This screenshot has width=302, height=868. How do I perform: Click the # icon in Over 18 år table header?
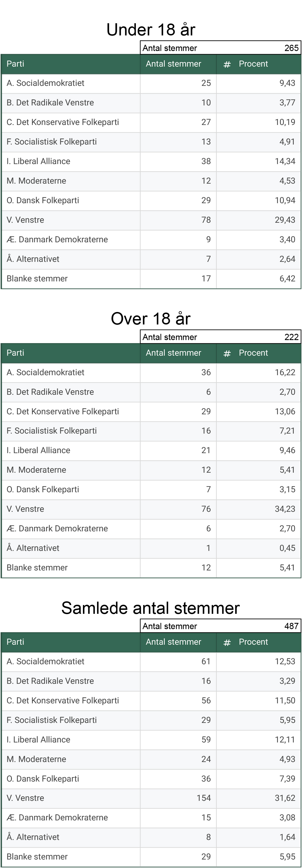point(227,353)
